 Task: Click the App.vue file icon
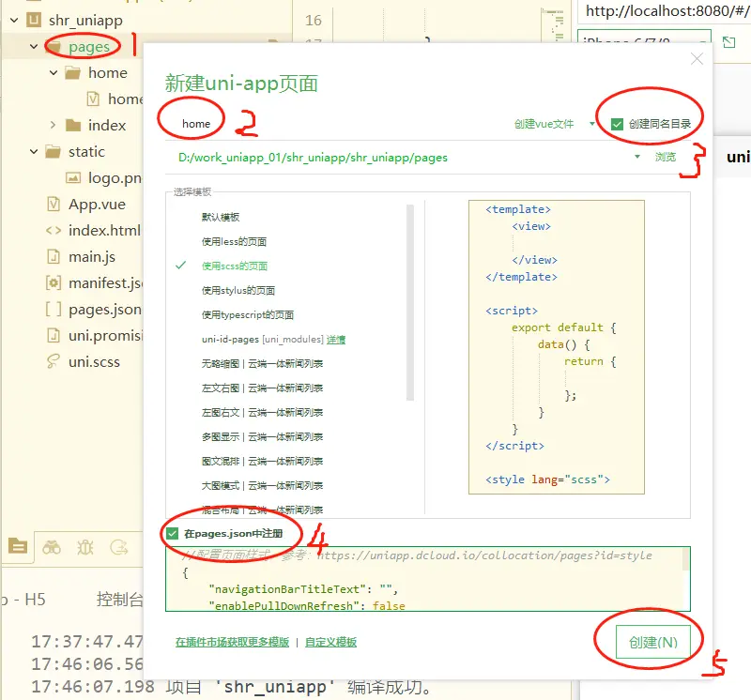point(54,205)
